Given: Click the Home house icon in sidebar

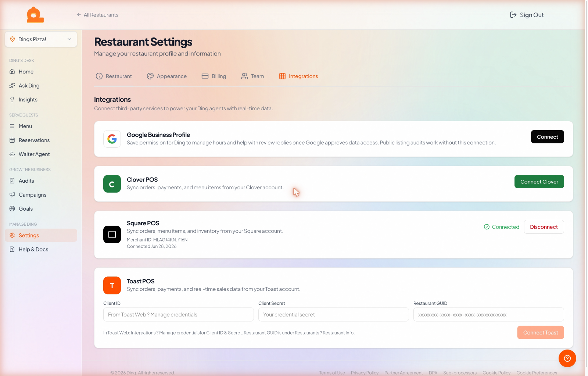Looking at the screenshot, I should pyautogui.click(x=12, y=72).
